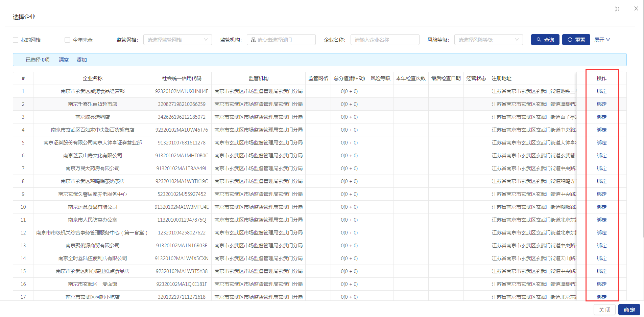Click 绑定 for 南京市玄武区威涛食品经营部
The image size is (644, 317).
pyautogui.click(x=601, y=91)
